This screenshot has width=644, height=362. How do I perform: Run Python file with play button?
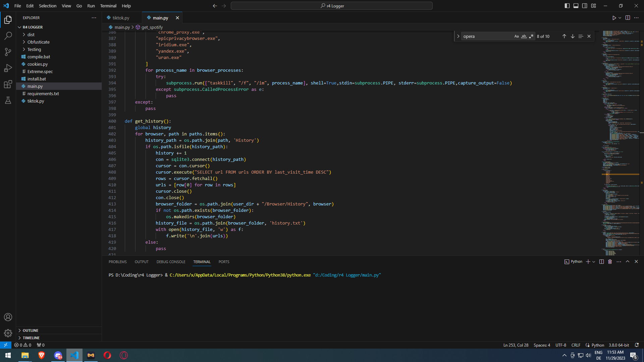[x=614, y=18]
